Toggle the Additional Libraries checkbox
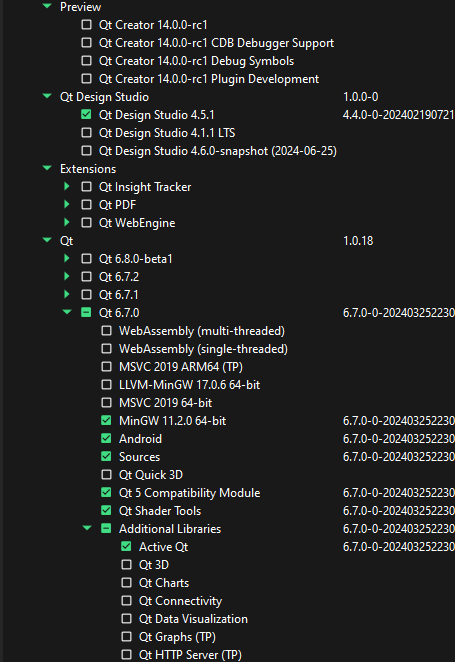The width and height of the screenshot is (455, 662). tap(106, 529)
